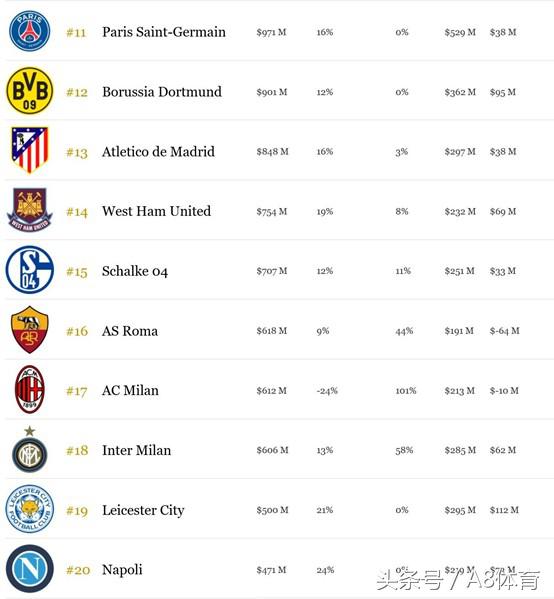This screenshot has width=554, height=599.
Task: Open the Schalke 04 logo
Action: click(29, 269)
